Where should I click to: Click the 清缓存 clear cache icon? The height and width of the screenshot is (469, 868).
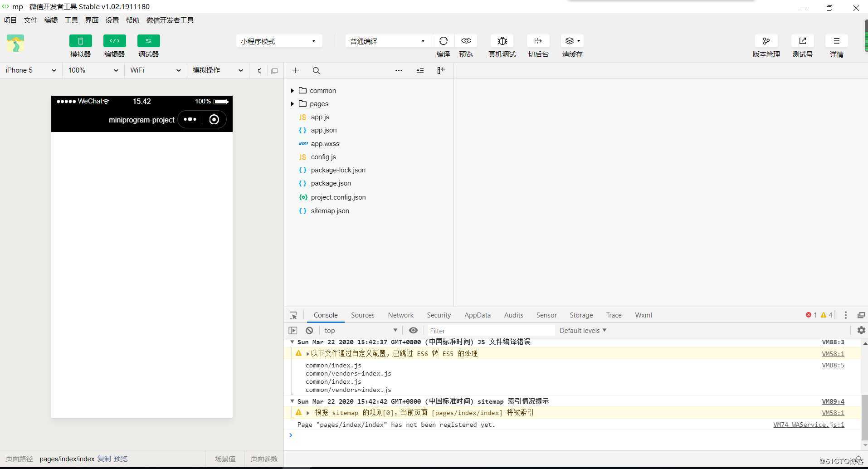pos(572,41)
